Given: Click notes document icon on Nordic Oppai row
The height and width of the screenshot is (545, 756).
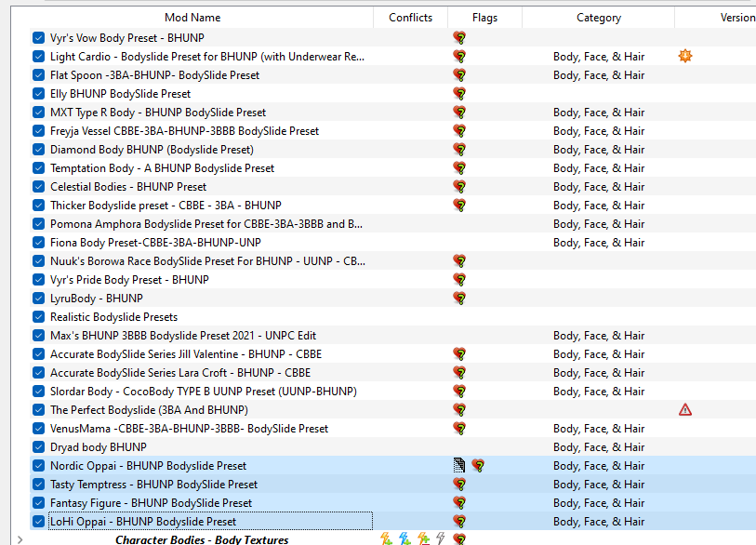Looking at the screenshot, I should [459, 465].
